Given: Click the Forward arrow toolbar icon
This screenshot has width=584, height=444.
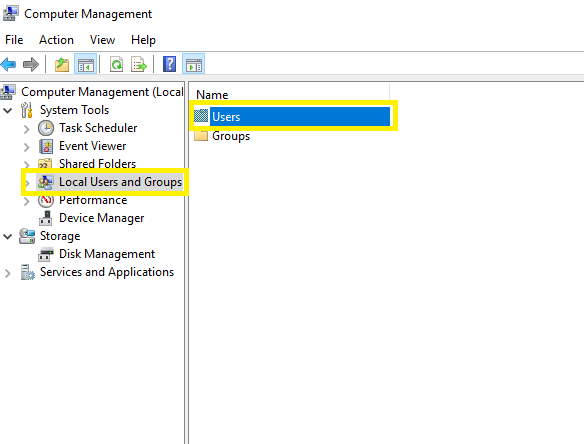Looking at the screenshot, I should [x=31, y=64].
